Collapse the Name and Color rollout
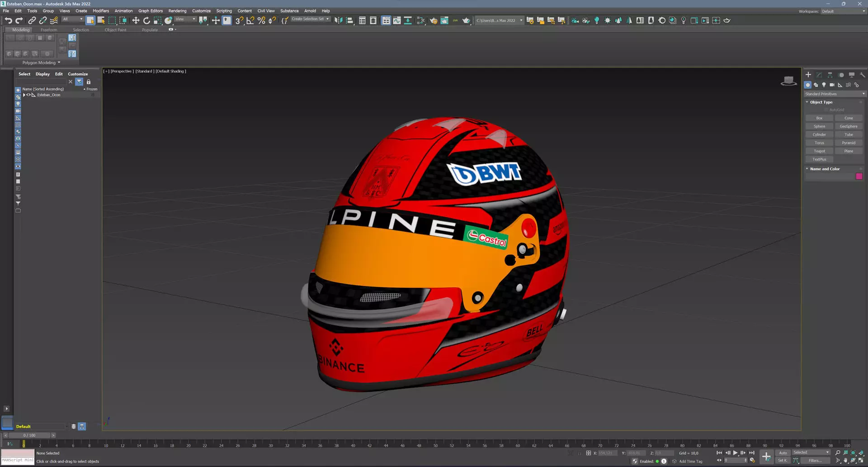Viewport: 868px width, 467px height. pyautogui.click(x=825, y=169)
